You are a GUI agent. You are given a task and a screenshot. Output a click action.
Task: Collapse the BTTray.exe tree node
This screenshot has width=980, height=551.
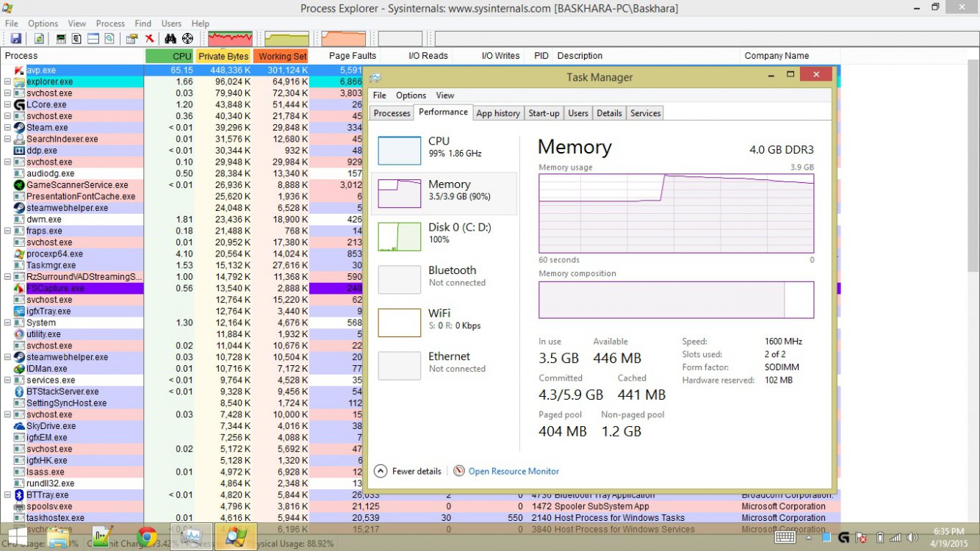pyautogui.click(x=7, y=495)
